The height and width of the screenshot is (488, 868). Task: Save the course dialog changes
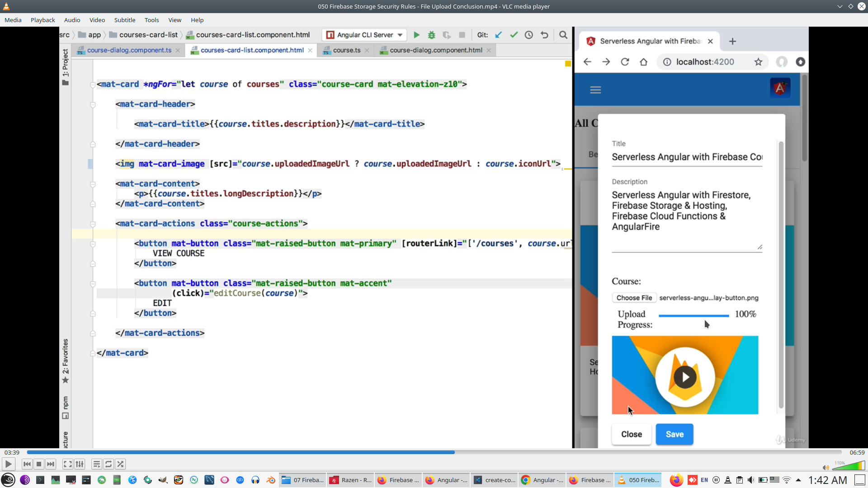pos(674,434)
